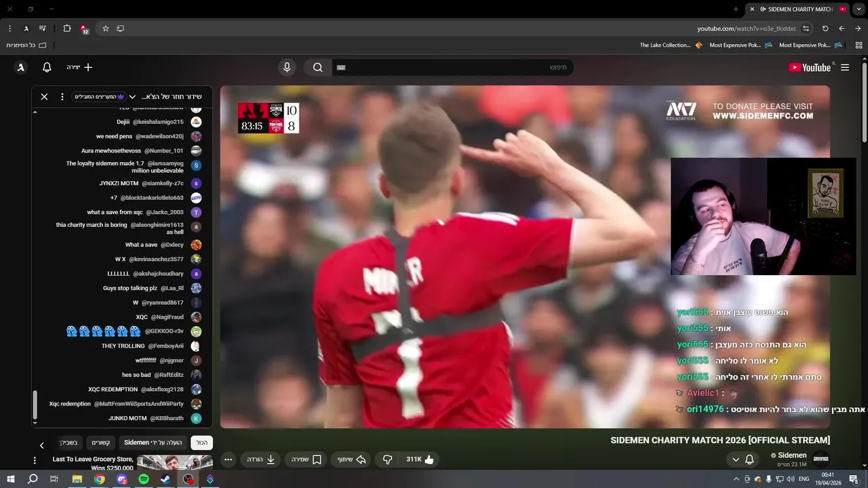
Task: Open the YouTube account avatar menu
Action: tap(21, 67)
